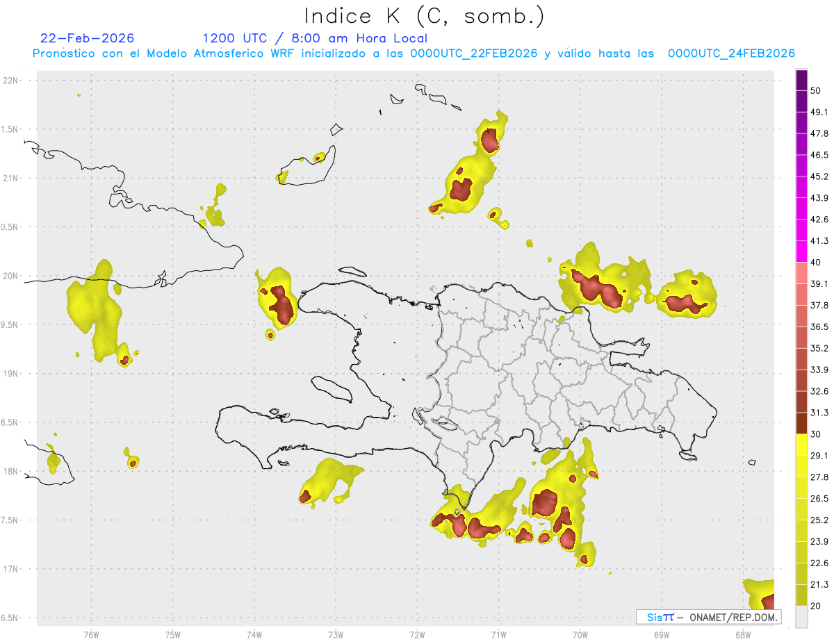Click the "42.6" colorbar value
Image resolution: width=834 pixels, height=644 pixels.
[819, 220]
